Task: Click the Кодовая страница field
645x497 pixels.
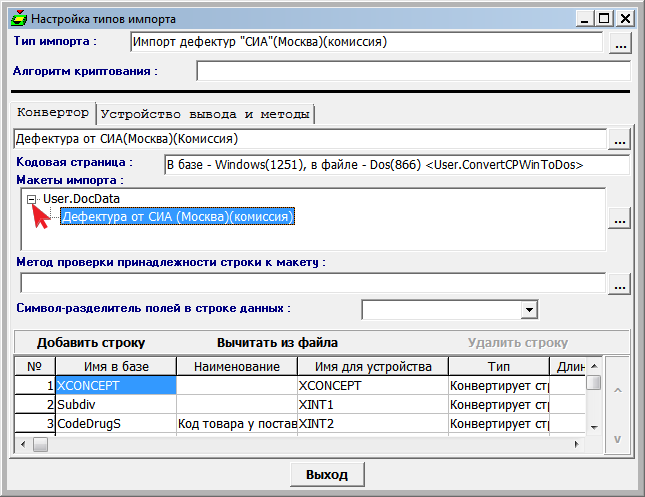Action: point(395,164)
